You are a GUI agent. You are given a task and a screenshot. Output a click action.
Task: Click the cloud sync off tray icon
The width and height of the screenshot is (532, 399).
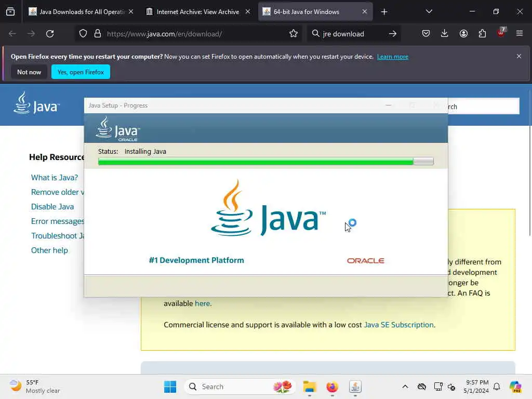(x=422, y=387)
